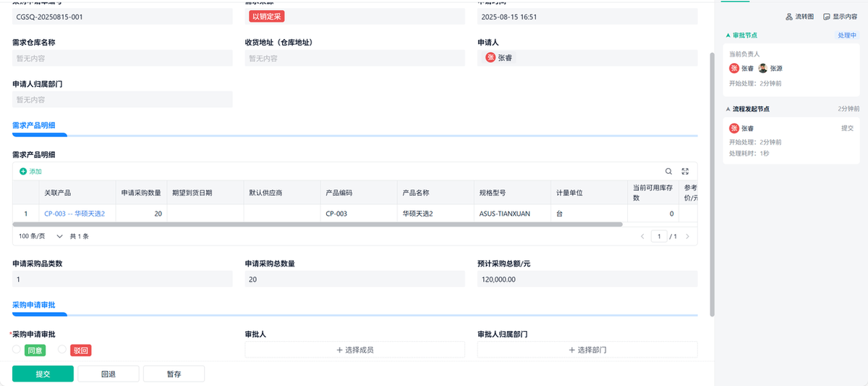The image size is (868, 386).
Task: Click the 回退 button
Action: (109, 374)
